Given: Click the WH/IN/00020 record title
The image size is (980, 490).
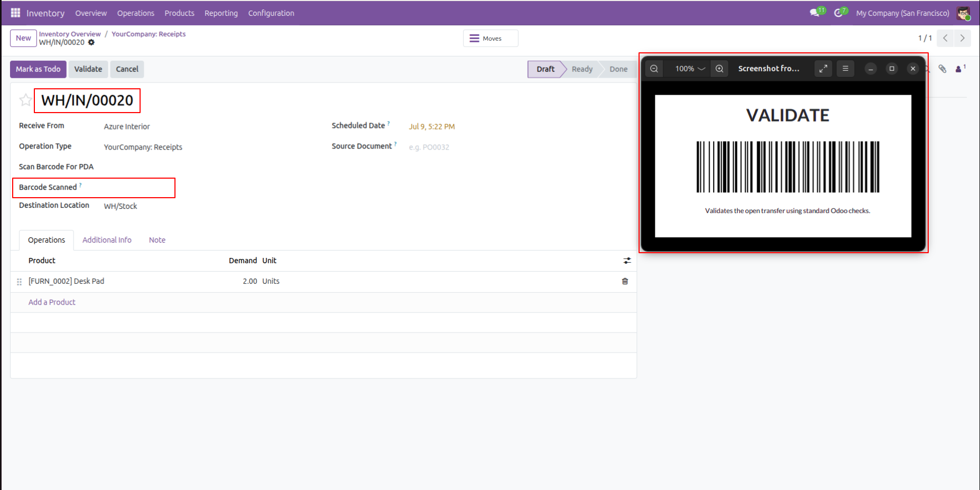Looking at the screenshot, I should [87, 100].
